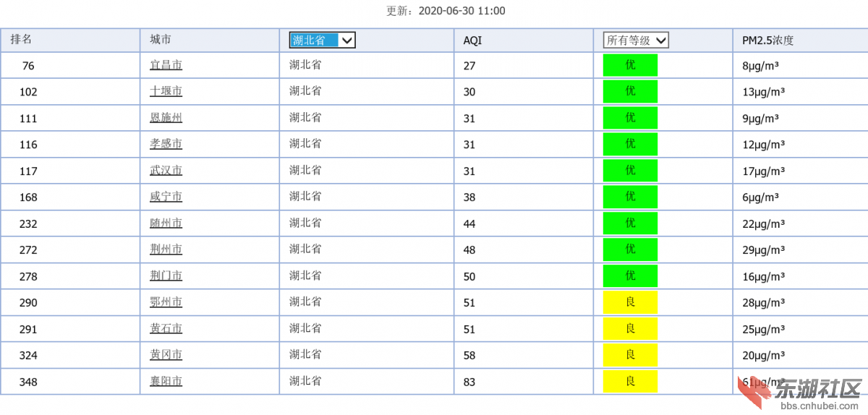Click AQI value 38 for 咸宁市
868x415 pixels.
click(469, 197)
